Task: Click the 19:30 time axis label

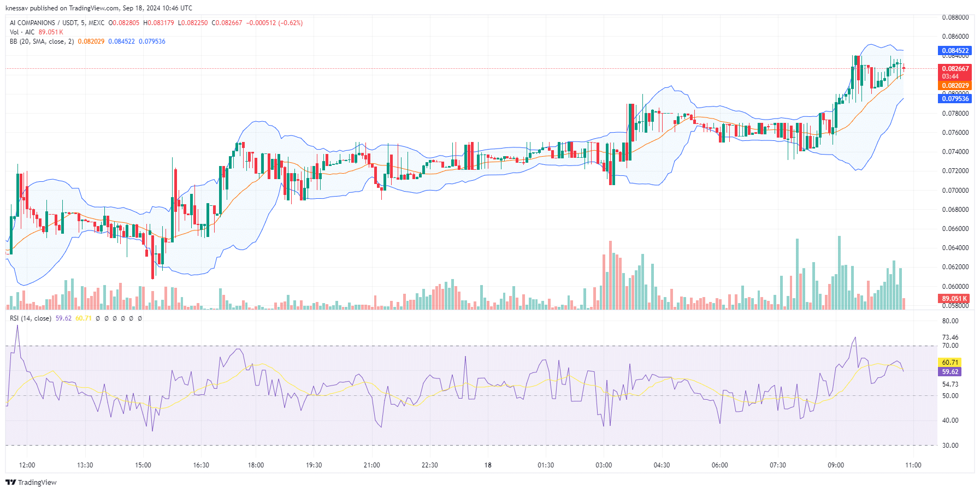Action: pyautogui.click(x=314, y=465)
